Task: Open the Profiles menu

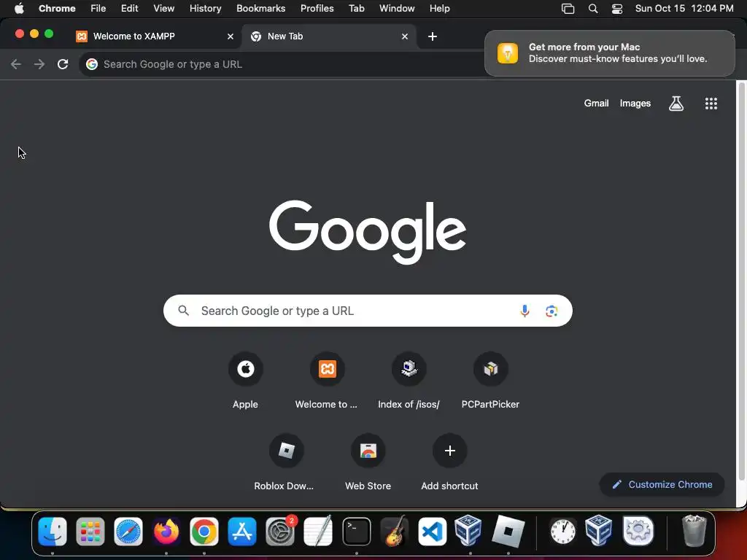Action: 317,9
